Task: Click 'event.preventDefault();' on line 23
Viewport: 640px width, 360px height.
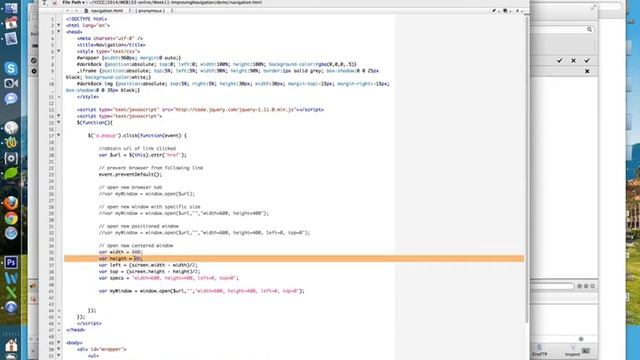Action: 130,174
